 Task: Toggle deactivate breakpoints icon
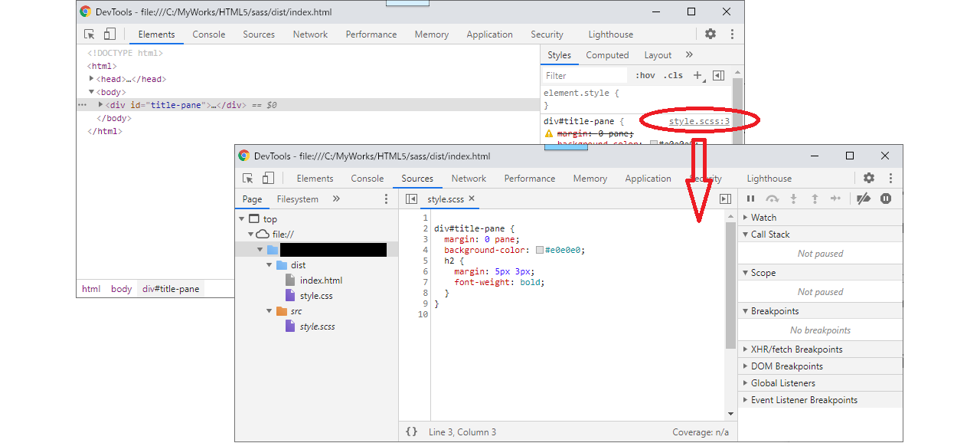864,199
